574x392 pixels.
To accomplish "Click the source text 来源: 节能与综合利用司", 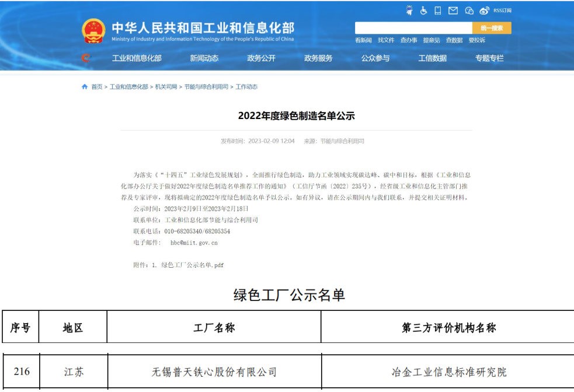I will point(334,141).
